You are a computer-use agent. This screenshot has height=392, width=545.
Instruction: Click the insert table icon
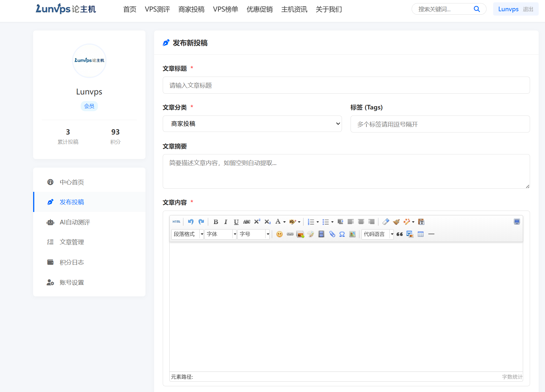(x=421, y=234)
